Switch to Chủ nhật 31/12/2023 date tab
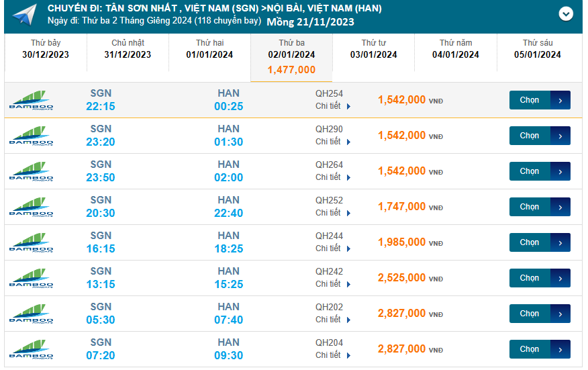 pos(128,49)
